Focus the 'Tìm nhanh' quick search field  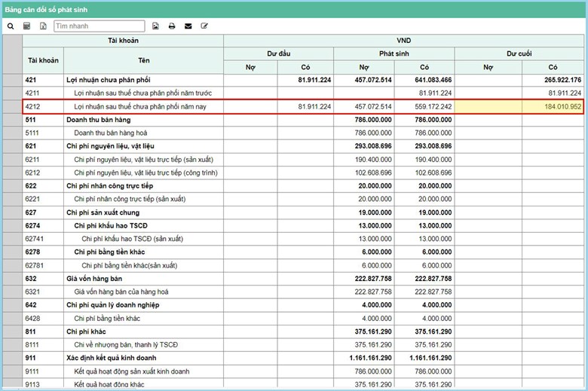(99, 26)
